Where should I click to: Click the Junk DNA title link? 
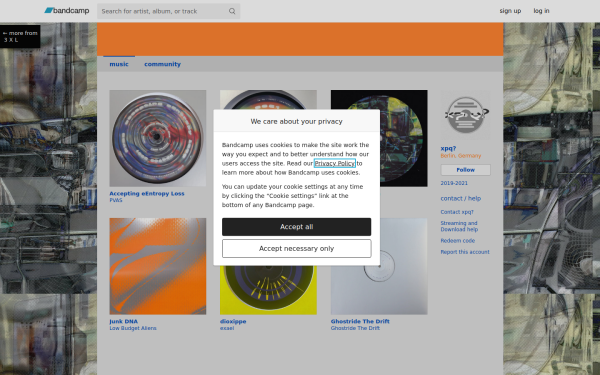click(x=123, y=321)
